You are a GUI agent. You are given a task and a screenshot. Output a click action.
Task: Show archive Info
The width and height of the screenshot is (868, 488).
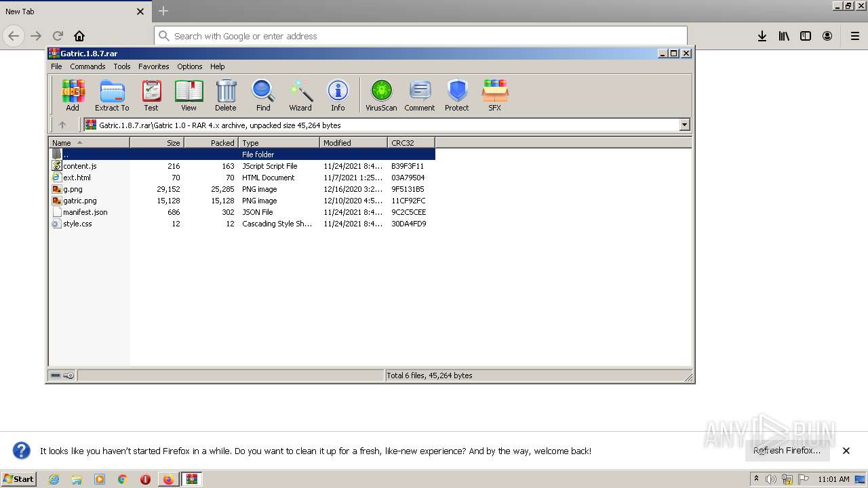(338, 96)
